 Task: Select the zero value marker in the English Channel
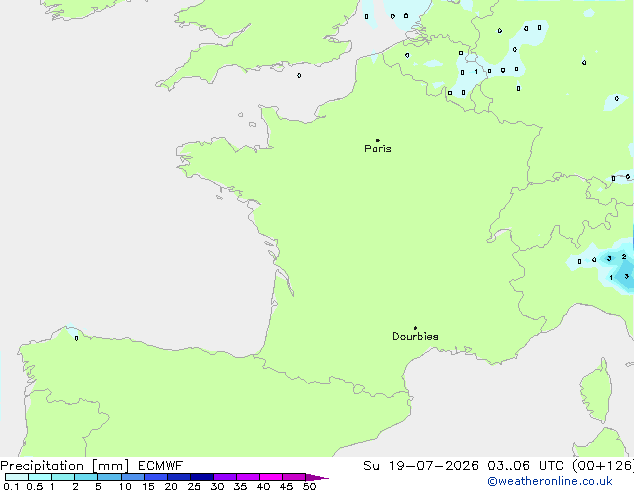coord(299,76)
